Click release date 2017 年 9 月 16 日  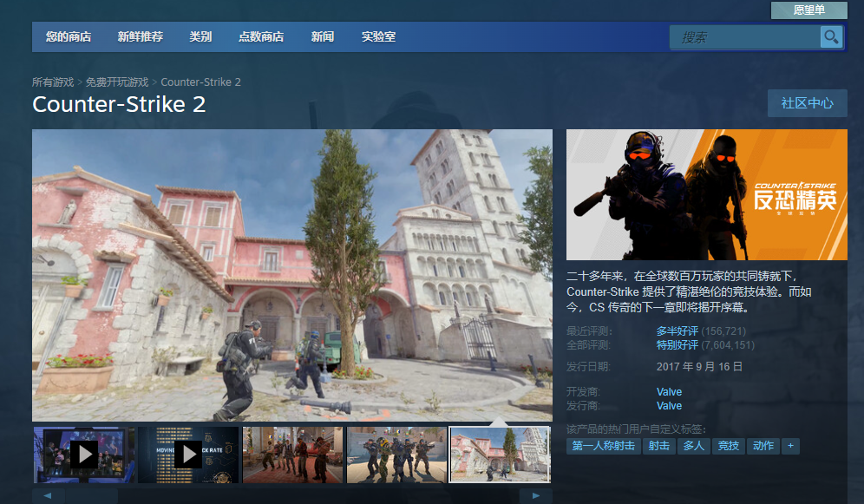699,366
